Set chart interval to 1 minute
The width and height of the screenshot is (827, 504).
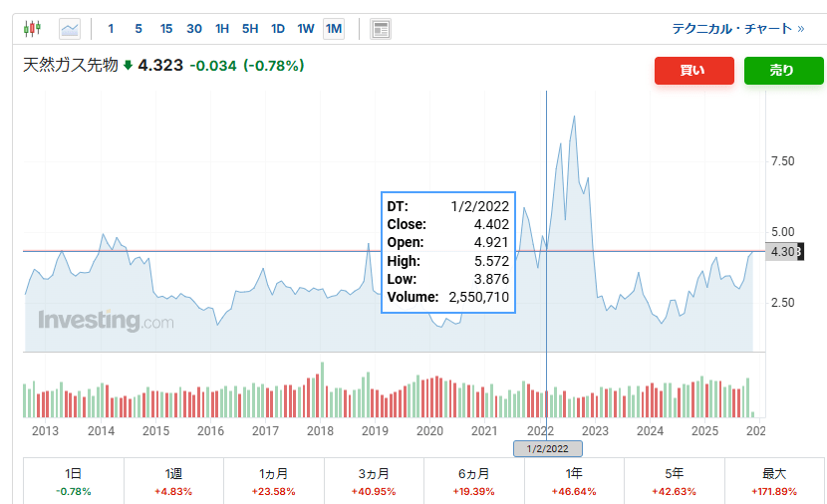click(111, 29)
